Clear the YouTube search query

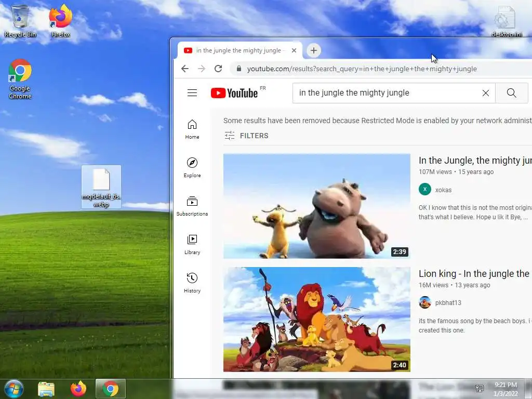click(x=486, y=93)
